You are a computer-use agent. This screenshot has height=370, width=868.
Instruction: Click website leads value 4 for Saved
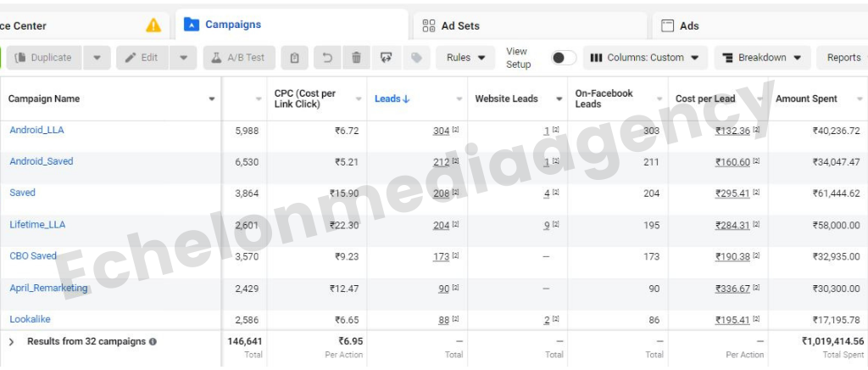547,193
